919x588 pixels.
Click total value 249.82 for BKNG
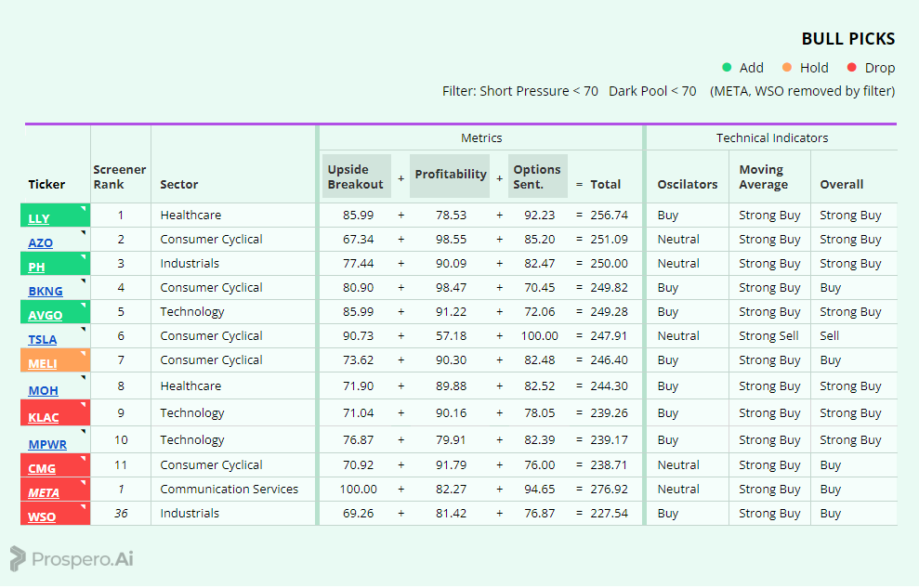[609, 288]
